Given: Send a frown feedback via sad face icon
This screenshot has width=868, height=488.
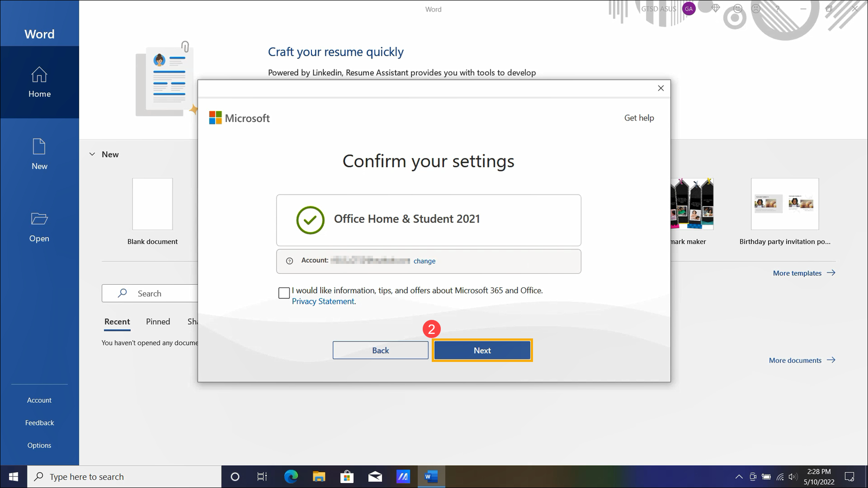Looking at the screenshot, I should click(756, 9).
